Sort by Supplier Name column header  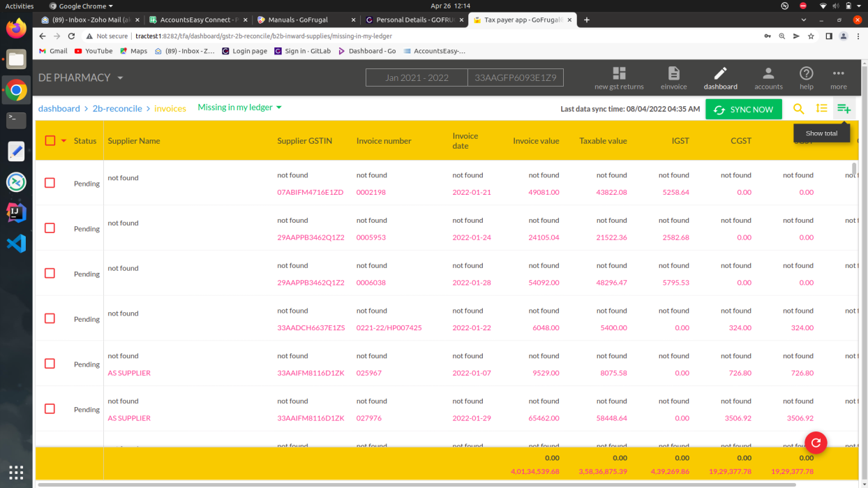coord(134,141)
